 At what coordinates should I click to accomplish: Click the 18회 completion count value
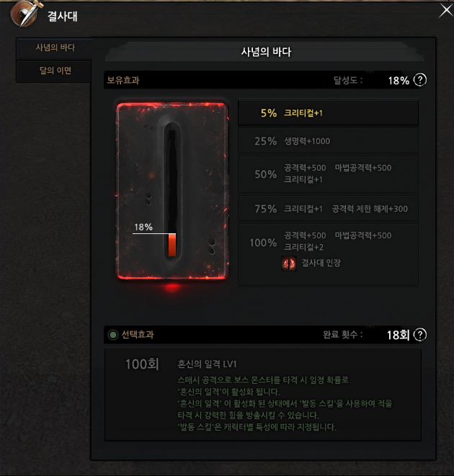click(x=398, y=335)
